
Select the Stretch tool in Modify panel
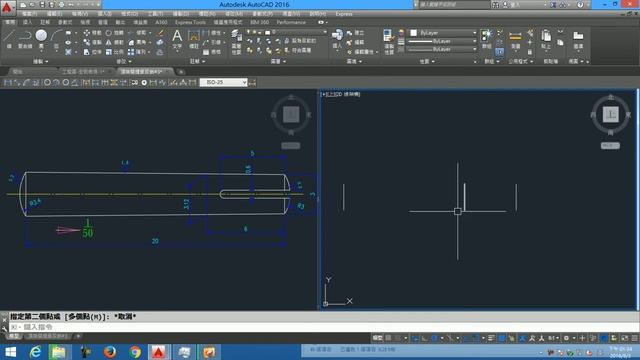pyautogui.click(x=92, y=52)
